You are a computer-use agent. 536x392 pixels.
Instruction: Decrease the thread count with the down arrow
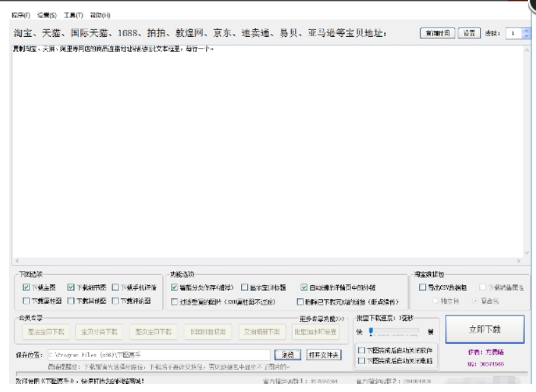coord(526,36)
